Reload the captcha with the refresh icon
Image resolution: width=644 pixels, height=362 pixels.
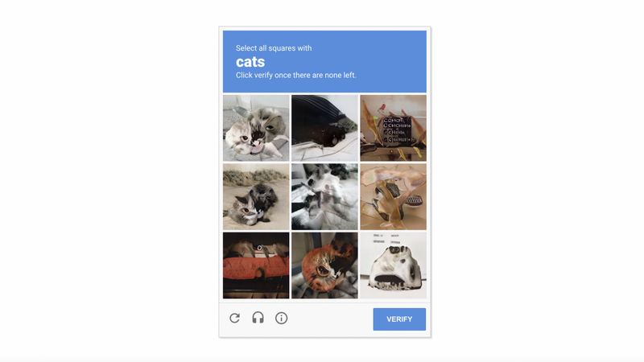[234, 318]
